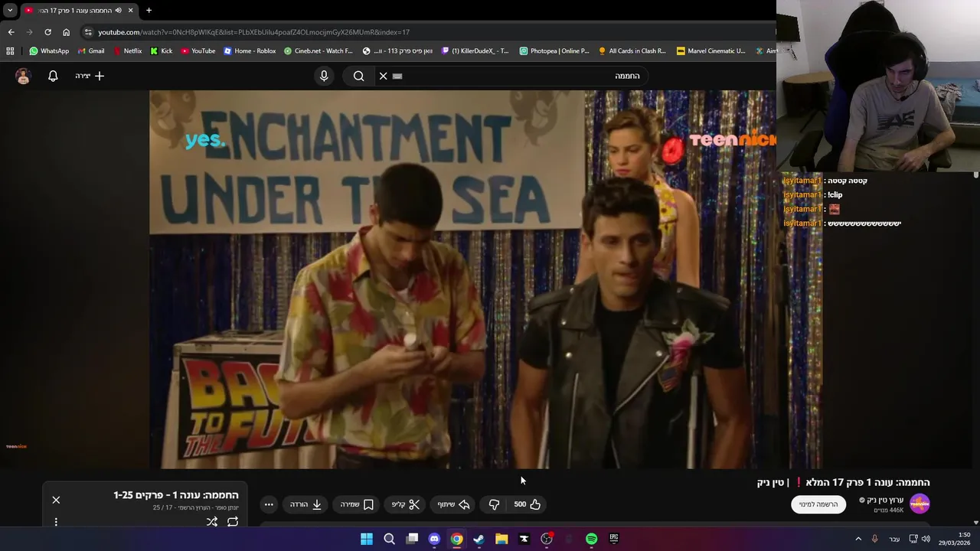Open Task View on taskbar
Viewport: 980px width, 551px height.
[x=412, y=539]
